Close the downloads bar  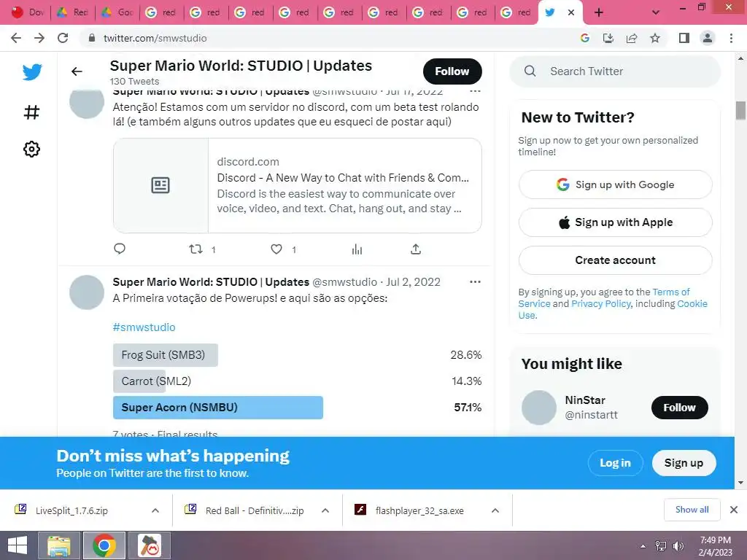tap(734, 510)
